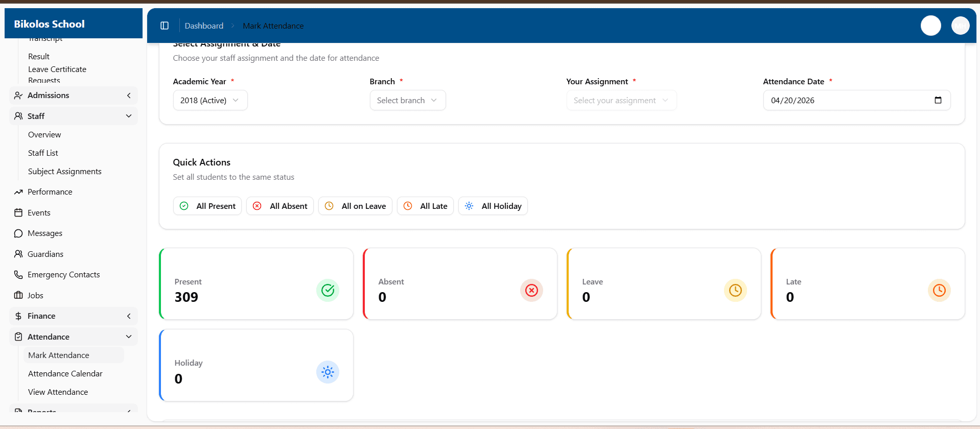The height and width of the screenshot is (429, 980).
Task: Click the red X icon on Absent card
Action: pyautogui.click(x=531, y=291)
